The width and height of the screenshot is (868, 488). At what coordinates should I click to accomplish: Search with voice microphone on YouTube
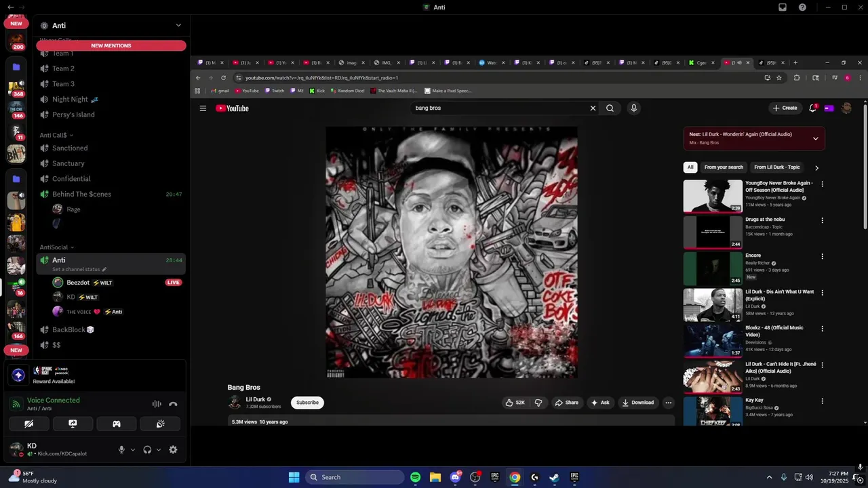(x=633, y=108)
